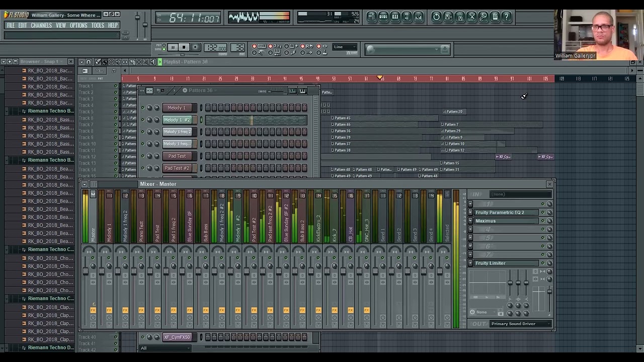Choose the Select tool in Playlist toolbar

(x=139, y=62)
